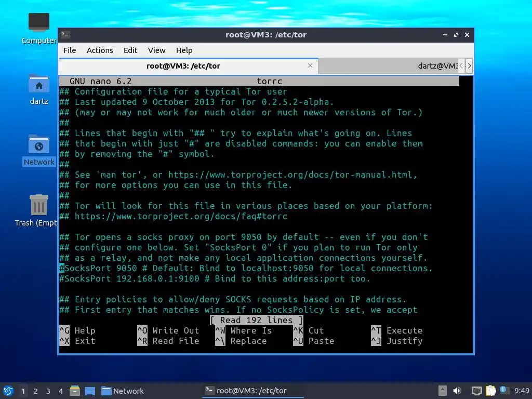Click the terminal icon in title bar

65,34
